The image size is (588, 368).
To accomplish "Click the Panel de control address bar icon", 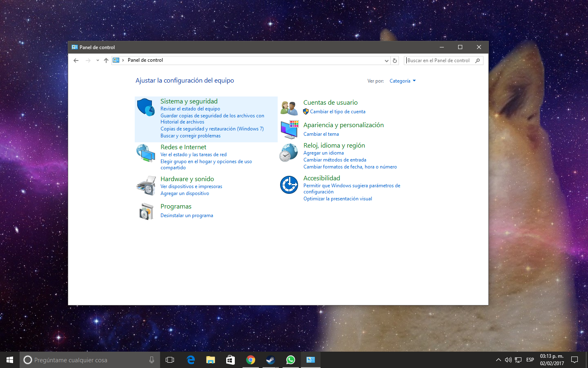I will (x=116, y=60).
